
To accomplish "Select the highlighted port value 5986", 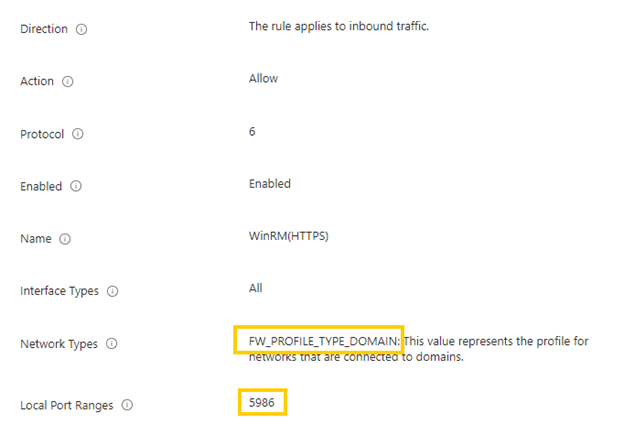I will 261,403.
